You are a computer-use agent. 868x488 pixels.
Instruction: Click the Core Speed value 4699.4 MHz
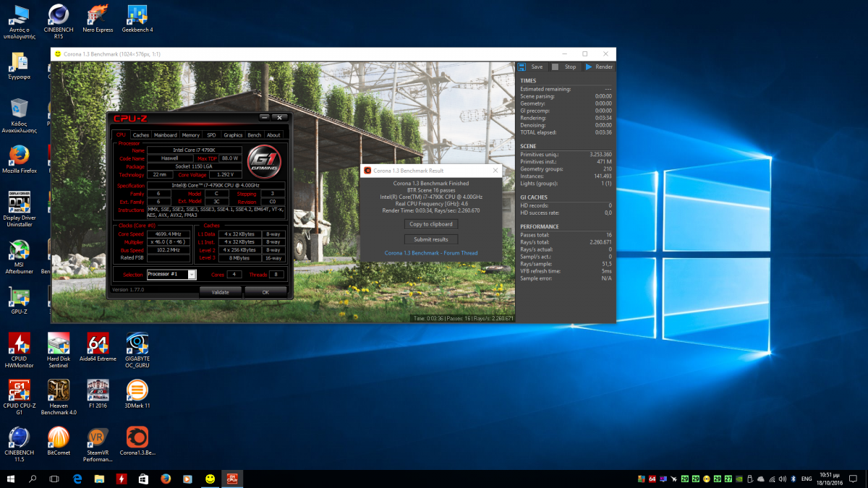[168, 234]
